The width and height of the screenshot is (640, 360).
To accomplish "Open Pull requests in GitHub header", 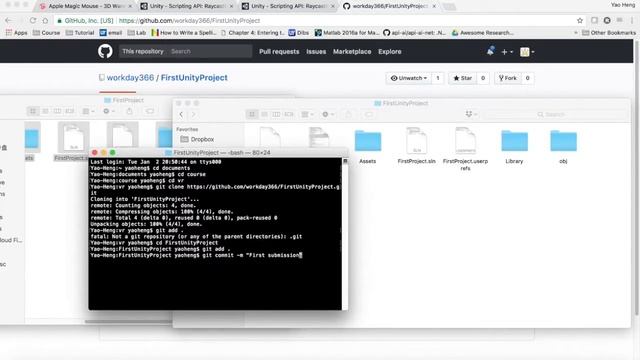I will point(279,51).
